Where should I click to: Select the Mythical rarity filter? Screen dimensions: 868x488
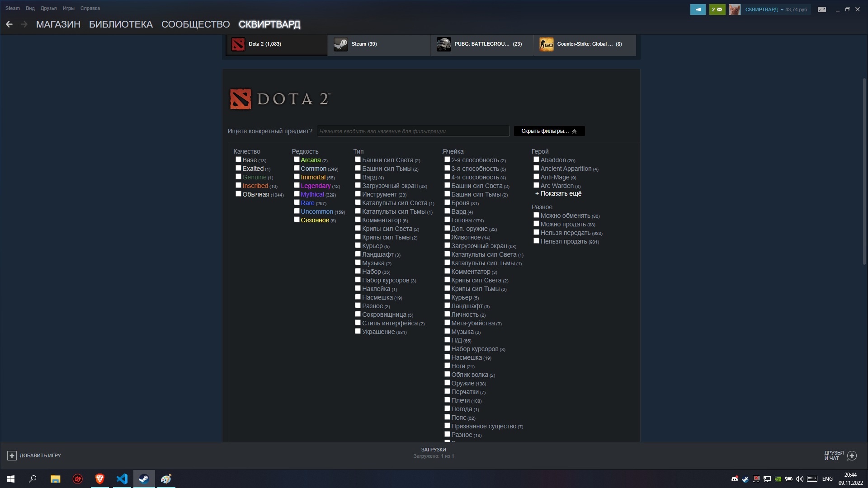[297, 194]
